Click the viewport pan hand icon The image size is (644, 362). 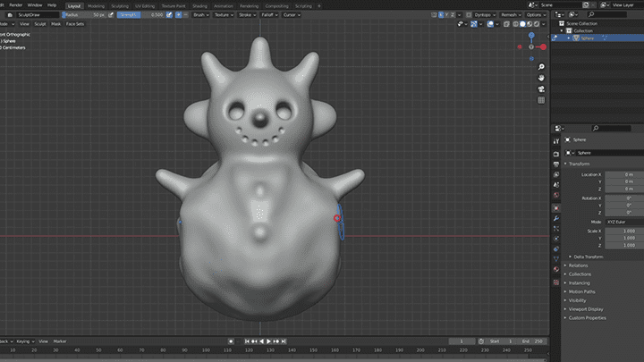(x=541, y=78)
